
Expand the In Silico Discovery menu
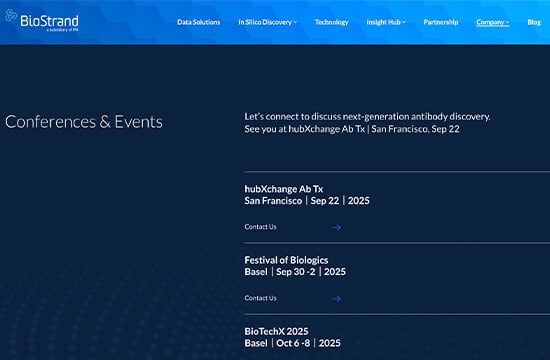click(x=268, y=22)
